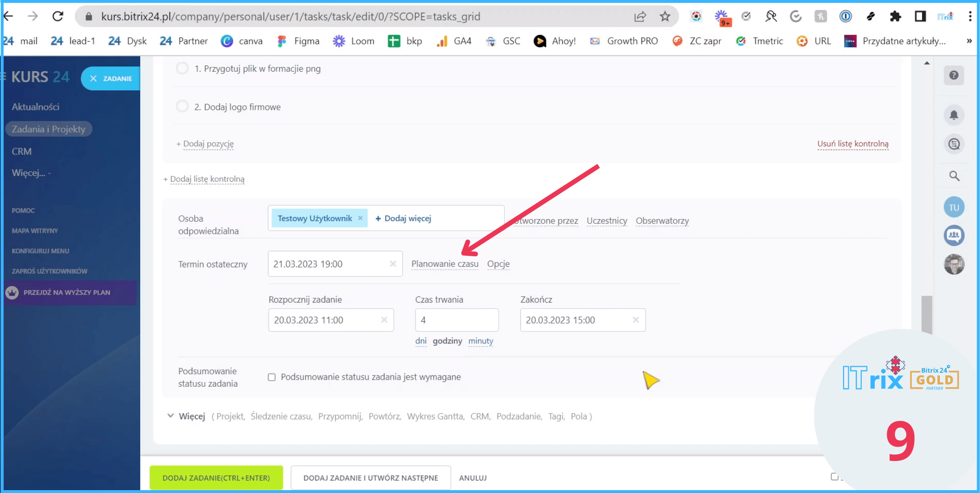Viewport: 980px width, 493px height.
Task: Click the browser reload icon
Action: [58, 17]
